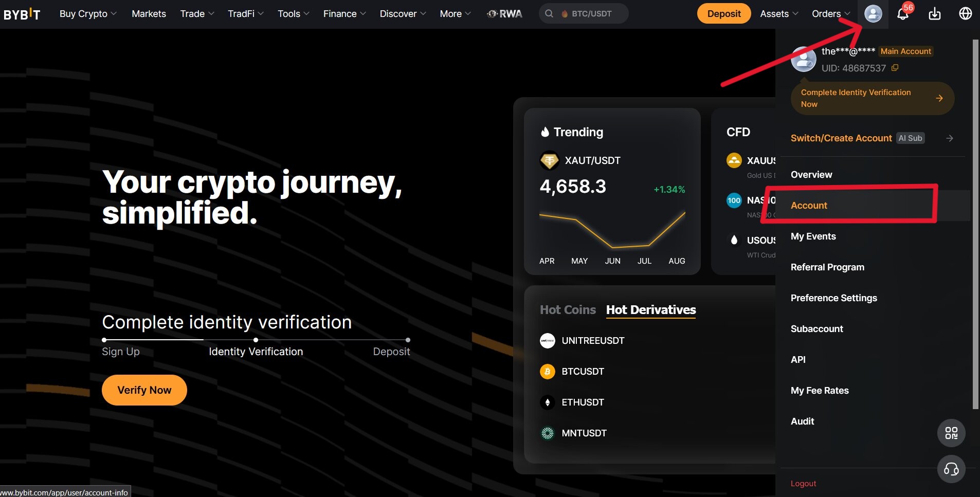
Task: Click the Deposit step label
Action: click(x=391, y=352)
